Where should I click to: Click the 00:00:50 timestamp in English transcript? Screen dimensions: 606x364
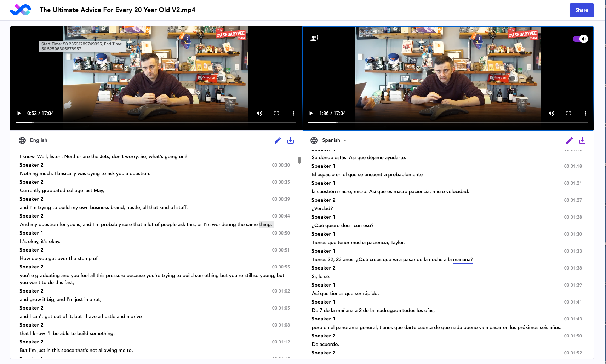click(x=281, y=233)
